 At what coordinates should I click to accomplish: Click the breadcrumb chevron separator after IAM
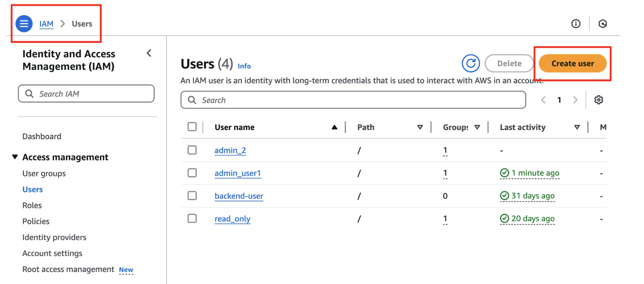pyautogui.click(x=63, y=24)
